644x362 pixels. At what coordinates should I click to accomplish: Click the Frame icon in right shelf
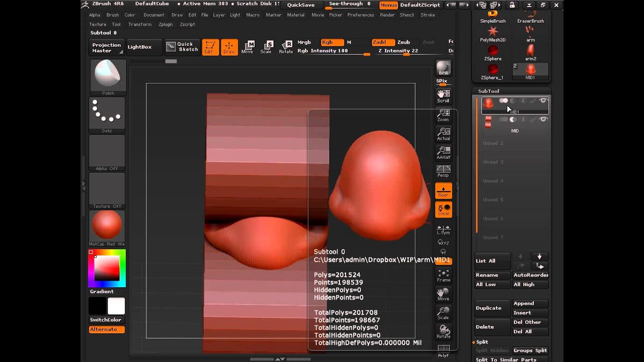click(x=443, y=275)
